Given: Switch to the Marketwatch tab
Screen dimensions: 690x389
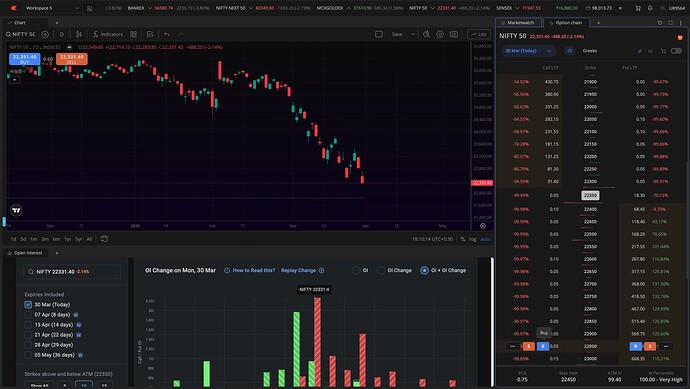Looking at the screenshot, I should [x=519, y=22].
